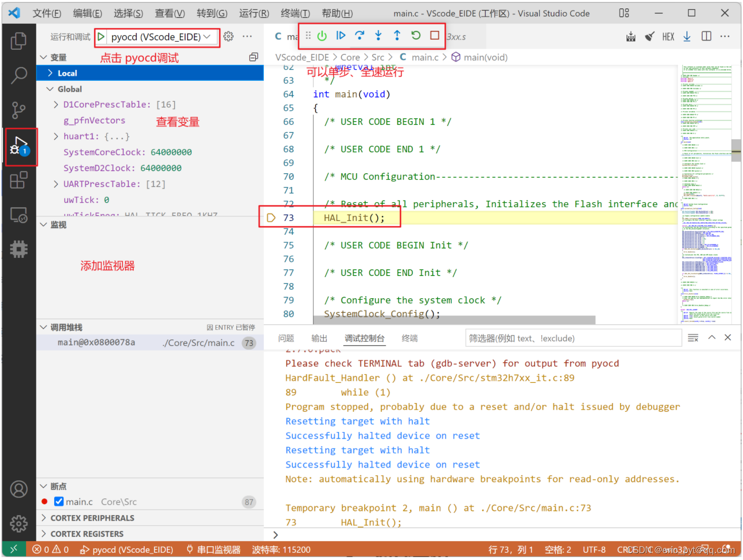Step Over in debug toolbar
Image resolution: width=743 pixels, height=560 pixels.
(x=360, y=35)
